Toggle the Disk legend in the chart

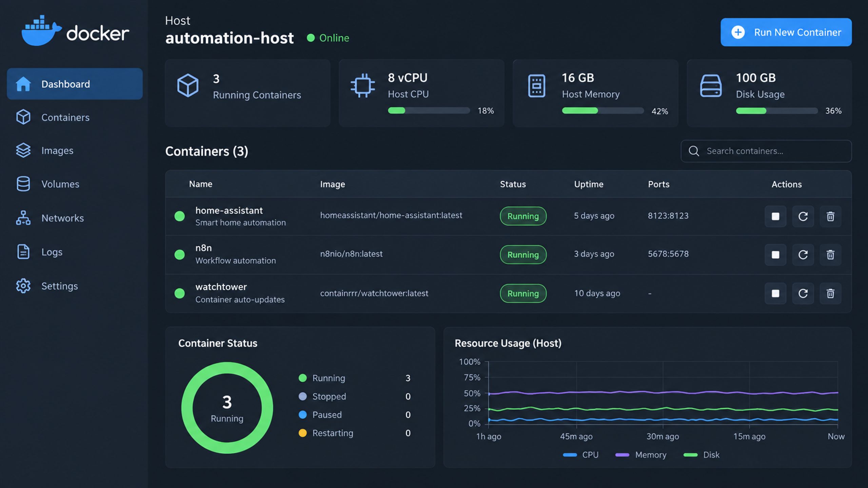(702, 455)
